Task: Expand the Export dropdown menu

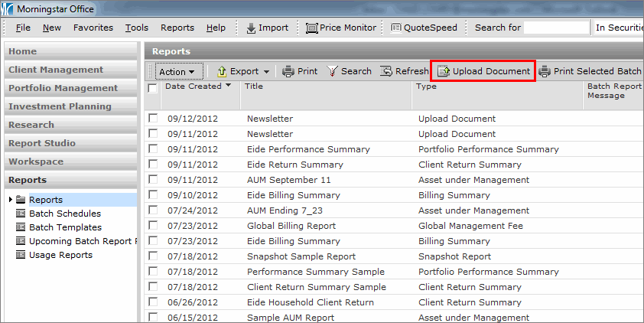Action: (265, 71)
